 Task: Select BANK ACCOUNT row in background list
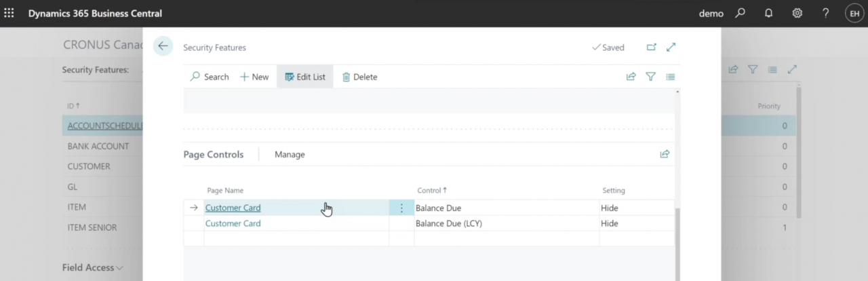click(x=98, y=146)
